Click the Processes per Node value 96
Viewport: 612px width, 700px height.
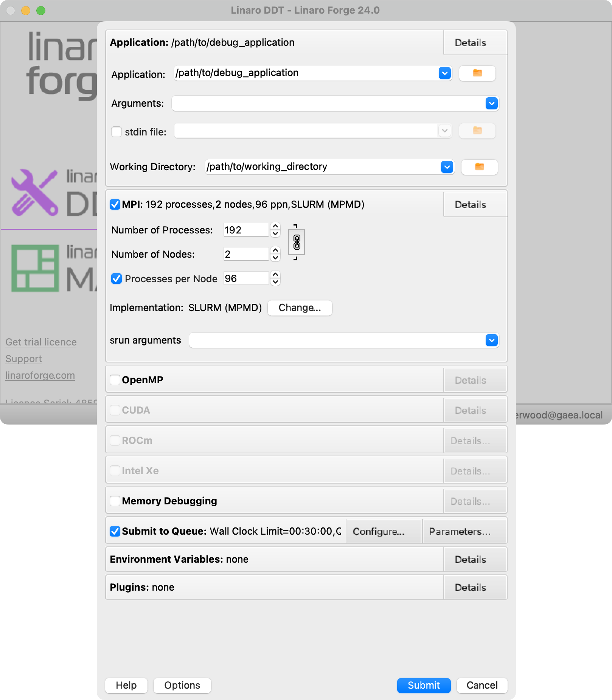(x=246, y=278)
